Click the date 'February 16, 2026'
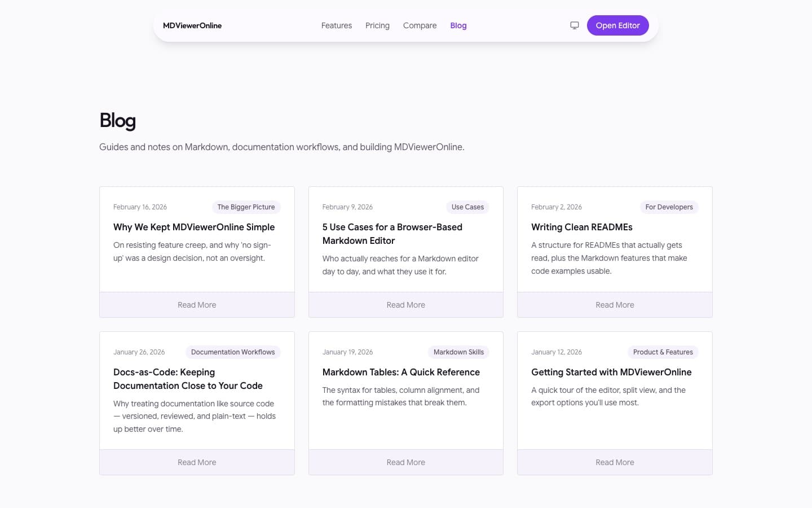The width and height of the screenshot is (812, 508). [x=140, y=207]
